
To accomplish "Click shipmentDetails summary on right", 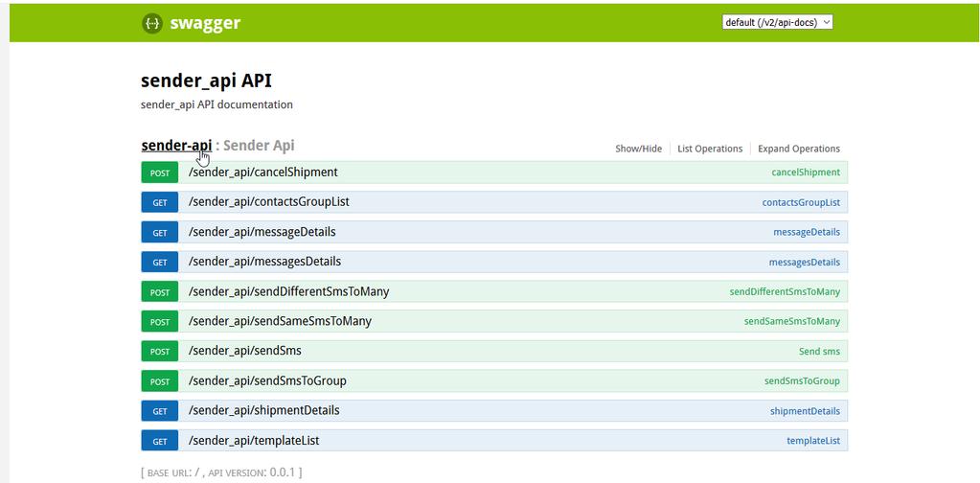I will tap(805, 411).
